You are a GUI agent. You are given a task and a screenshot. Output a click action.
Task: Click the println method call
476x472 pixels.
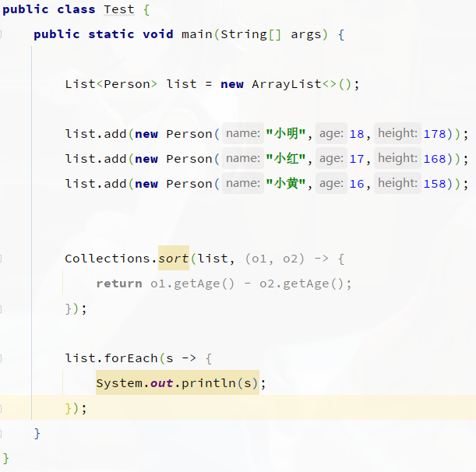209,383
